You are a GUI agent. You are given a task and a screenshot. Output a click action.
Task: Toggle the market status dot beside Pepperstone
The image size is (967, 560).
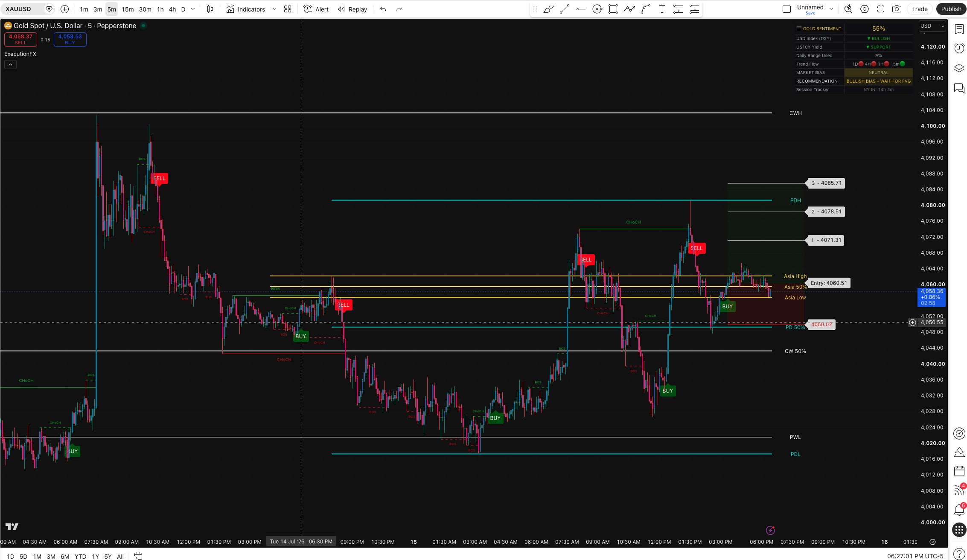point(143,26)
